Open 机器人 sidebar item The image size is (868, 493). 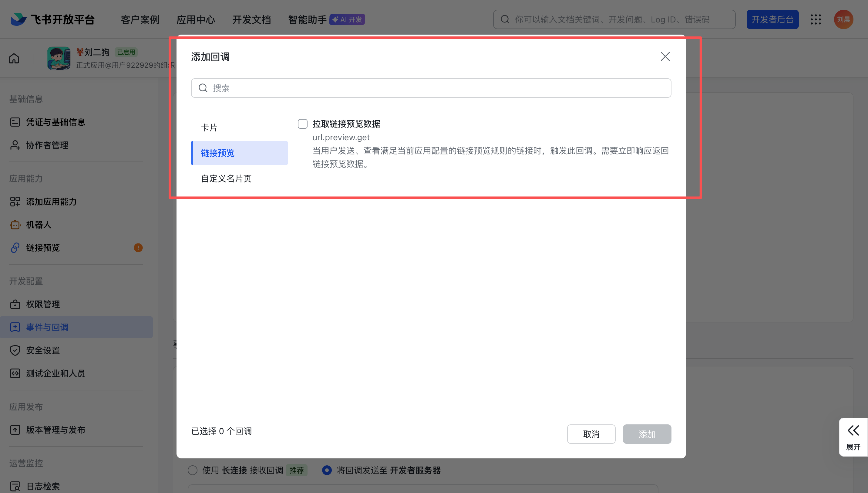click(39, 225)
